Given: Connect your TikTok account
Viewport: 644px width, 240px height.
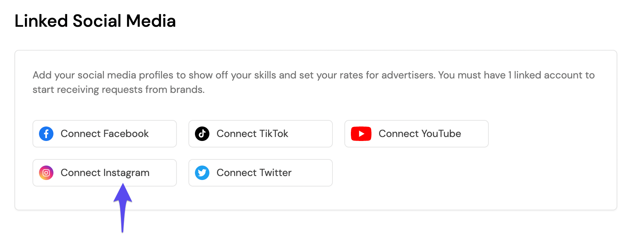Looking at the screenshot, I should click(x=261, y=134).
